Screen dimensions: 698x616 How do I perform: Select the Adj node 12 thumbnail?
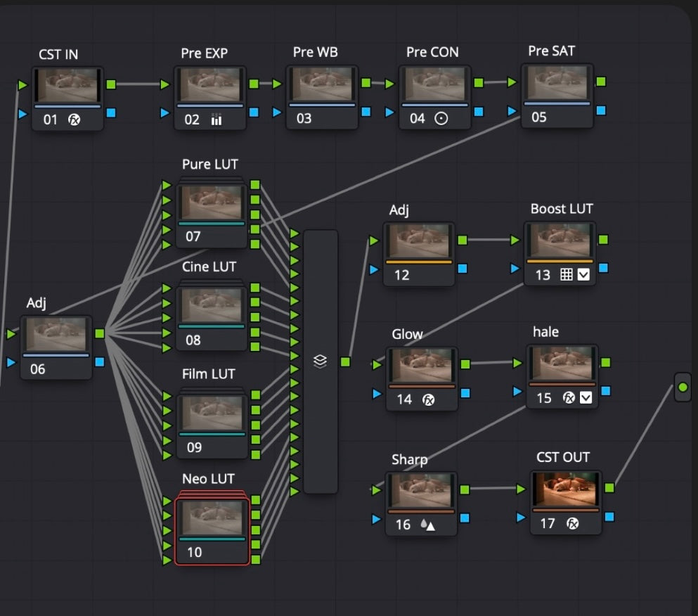click(419, 241)
